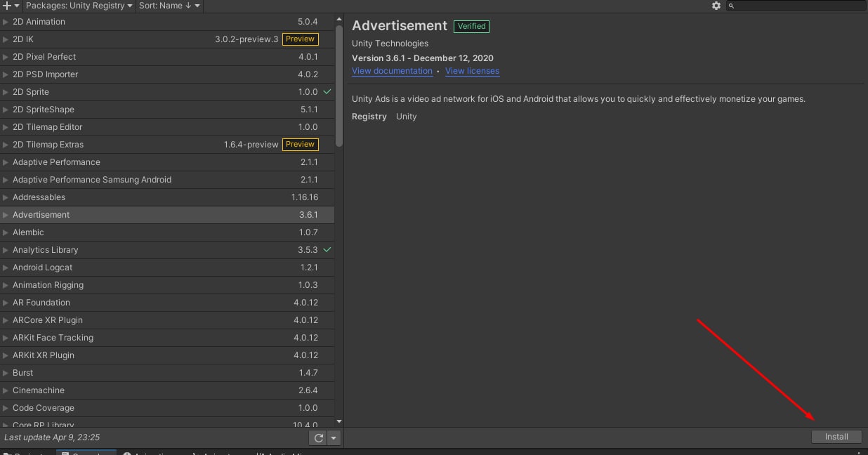Click scrollbar down arrow of package list
Image resolution: width=868 pixels, height=455 pixels.
click(339, 421)
